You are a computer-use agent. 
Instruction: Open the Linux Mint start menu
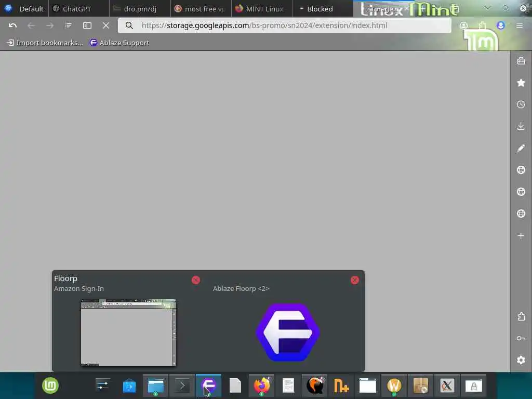(50, 386)
